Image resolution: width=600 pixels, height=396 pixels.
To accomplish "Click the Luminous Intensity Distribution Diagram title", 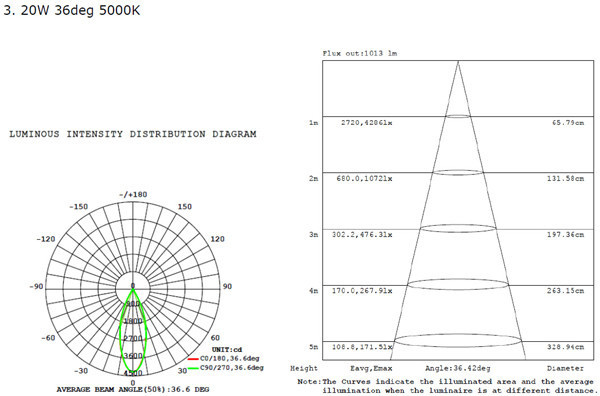I will 133,134.
